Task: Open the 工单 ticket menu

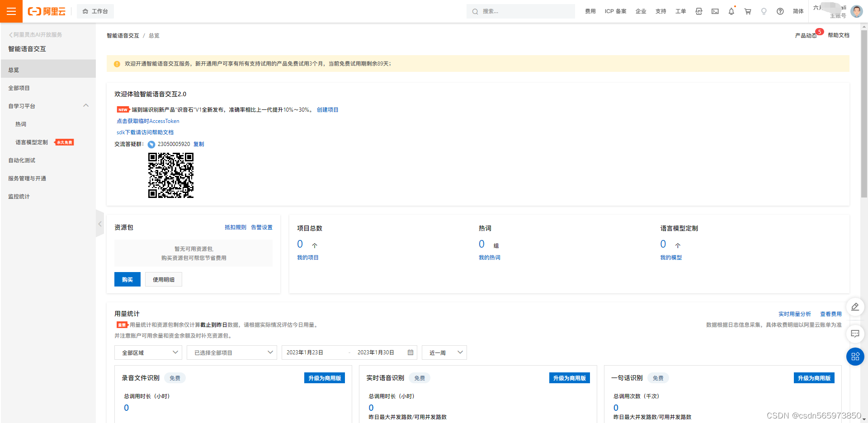Action: click(x=681, y=11)
